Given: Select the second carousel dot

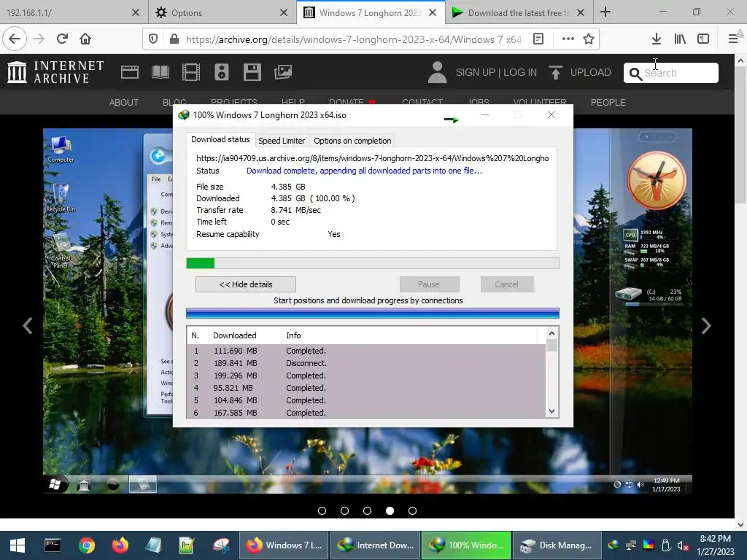Looking at the screenshot, I should [x=345, y=511].
